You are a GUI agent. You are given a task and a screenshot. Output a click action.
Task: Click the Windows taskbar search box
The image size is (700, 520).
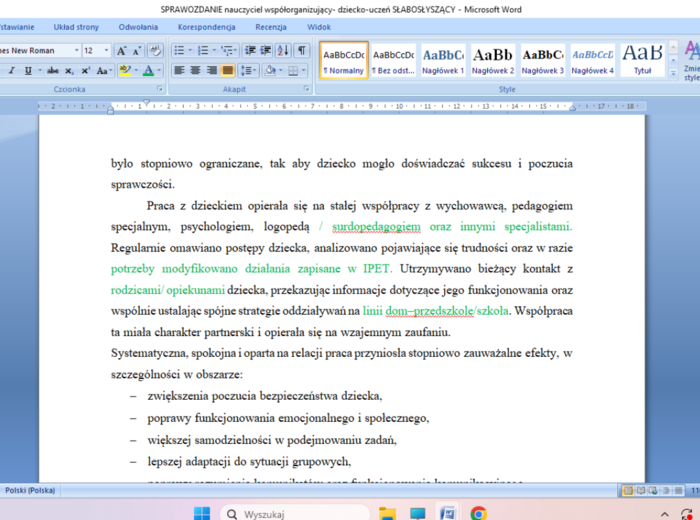(x=290, y=513)
